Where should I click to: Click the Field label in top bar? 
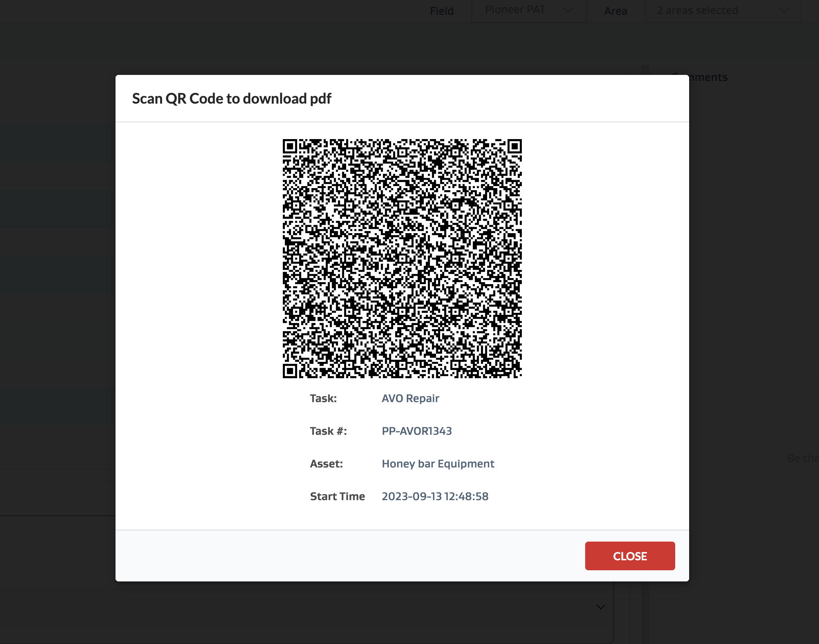pyautogui.click(x=441, y=11)
